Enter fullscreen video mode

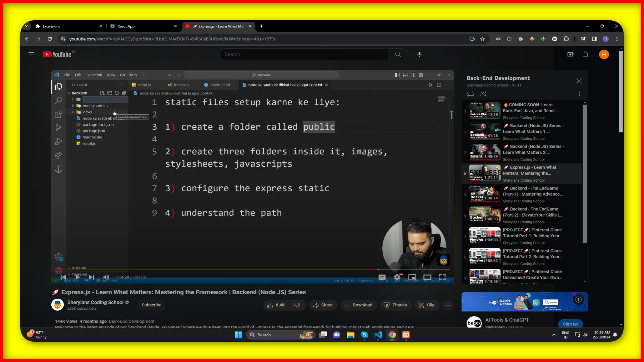442,277
